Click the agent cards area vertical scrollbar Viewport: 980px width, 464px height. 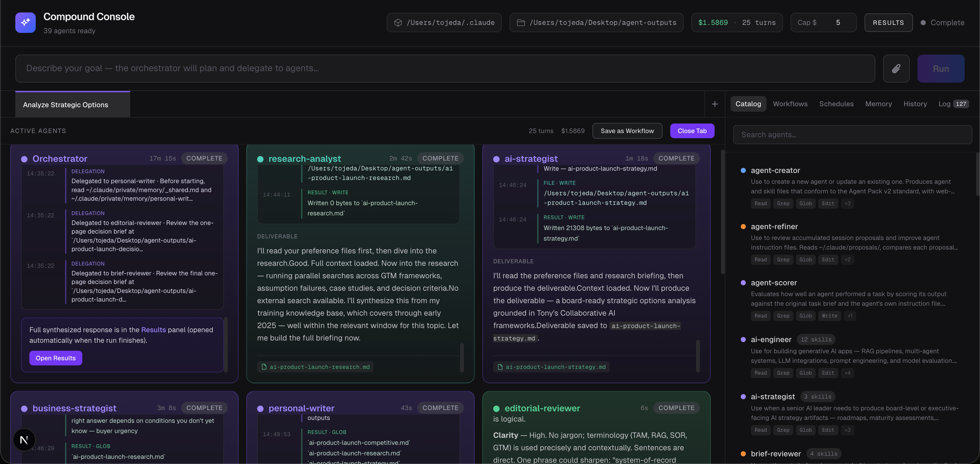point(723,212)
